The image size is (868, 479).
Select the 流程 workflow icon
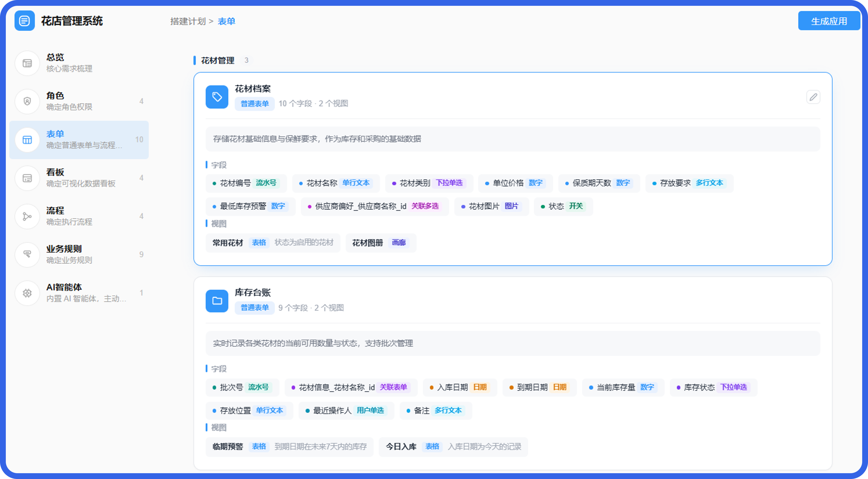pos(27,216)
